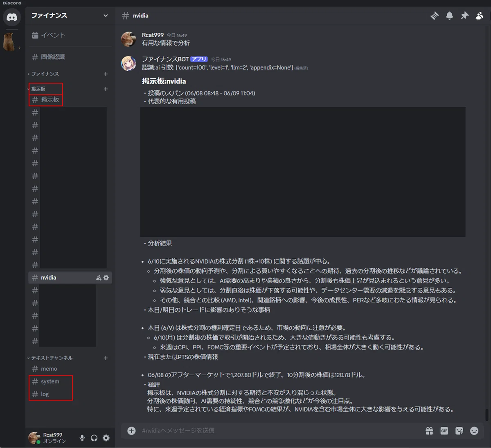
Task: Mute the microphone
Action: click(x=82, y=438)
